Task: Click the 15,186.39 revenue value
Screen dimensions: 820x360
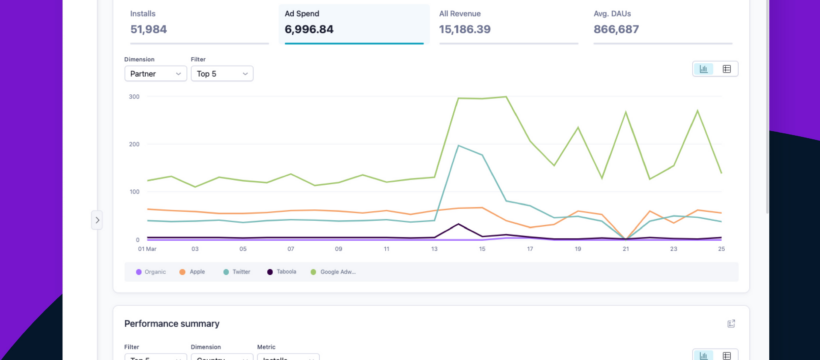Action: pyautogui.click(x=465, y=29)
